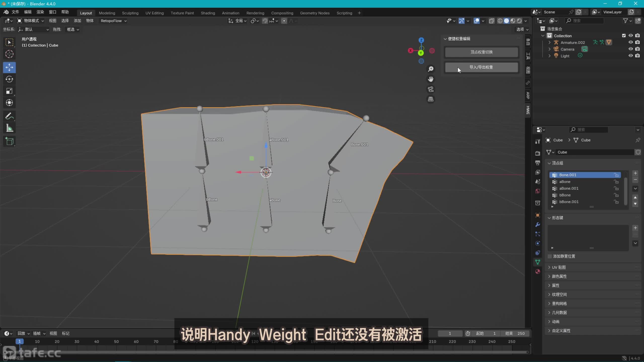Select the aBone.001 vertex group
The height and width of the screenshot is (362, 644).
tap(569, 188)
